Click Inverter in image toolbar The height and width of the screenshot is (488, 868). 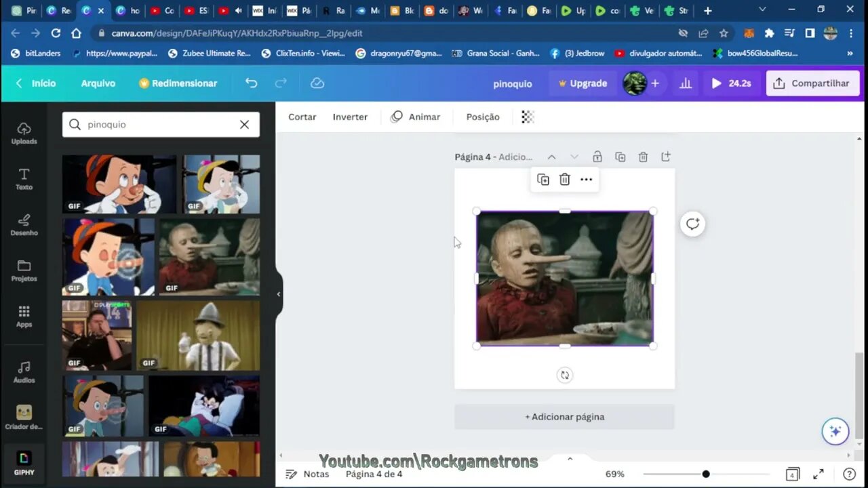pyautogui.click(x=350, y=117)
